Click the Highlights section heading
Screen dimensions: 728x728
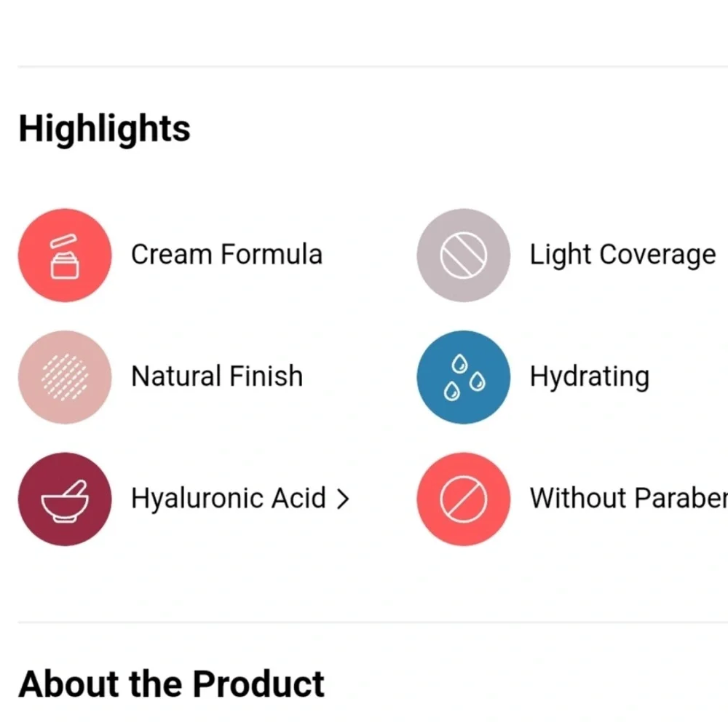[x=104, y=129]
